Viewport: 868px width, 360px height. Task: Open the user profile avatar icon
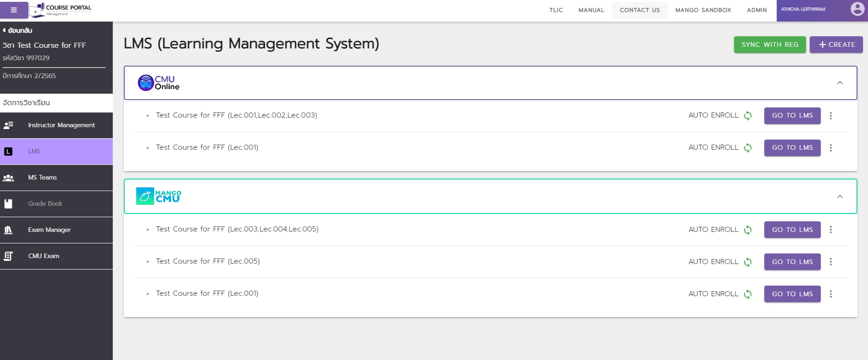857,9
